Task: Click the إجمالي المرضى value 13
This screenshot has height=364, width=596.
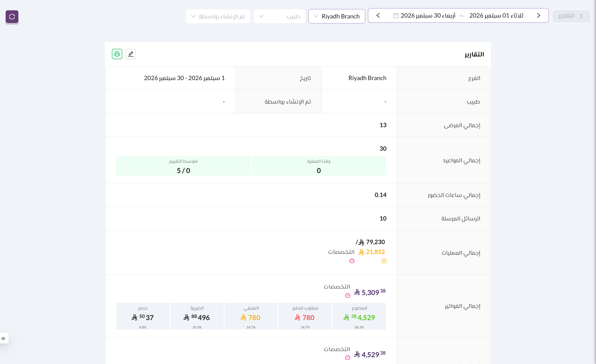Action: (383, 125)
